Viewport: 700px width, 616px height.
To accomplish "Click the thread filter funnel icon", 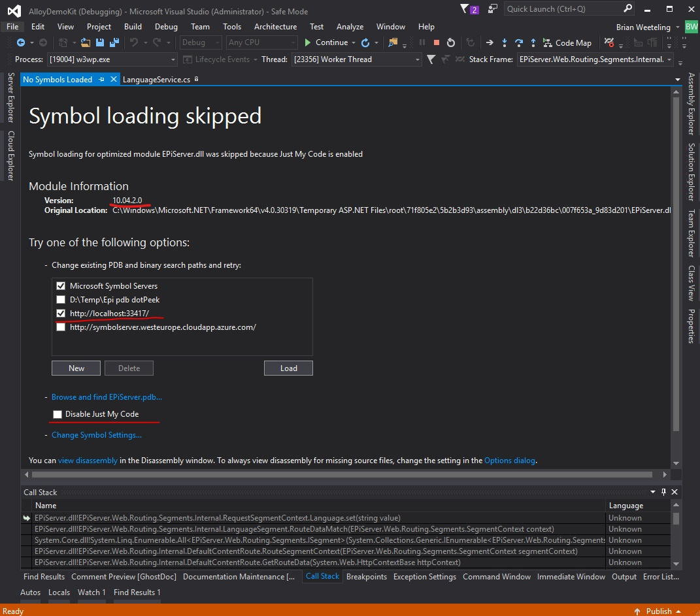I will [431, 59].
